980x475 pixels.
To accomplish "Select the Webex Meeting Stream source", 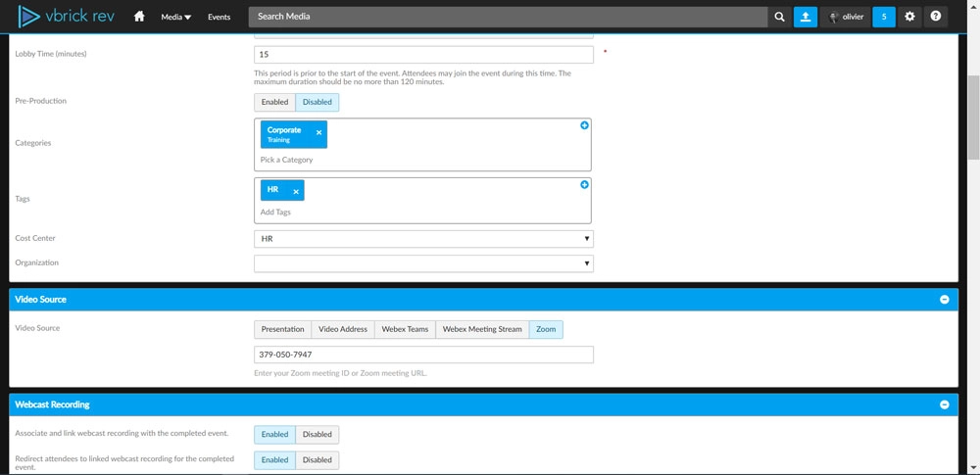I will (x=482, y=329).
